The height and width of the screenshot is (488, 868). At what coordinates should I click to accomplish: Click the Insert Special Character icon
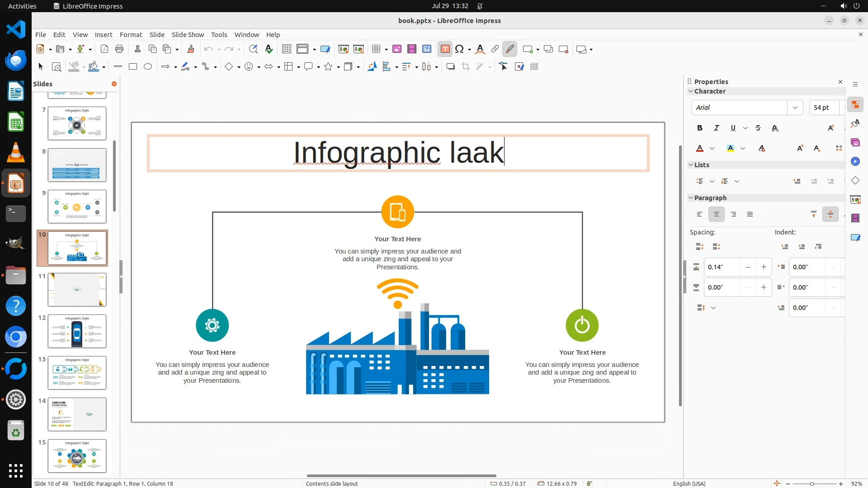pyautogui.click(x=459, y=49)
